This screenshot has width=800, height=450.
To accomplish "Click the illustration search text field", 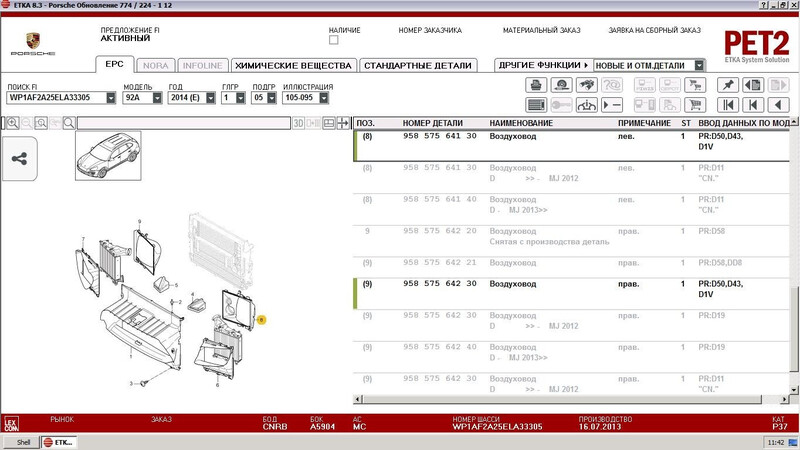I will pos(184,123).
